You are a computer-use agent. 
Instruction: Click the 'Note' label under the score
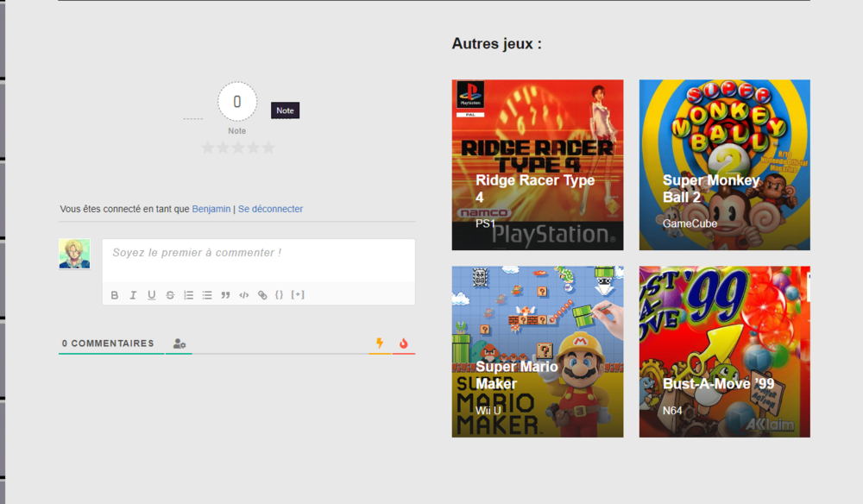click(237, 131)
